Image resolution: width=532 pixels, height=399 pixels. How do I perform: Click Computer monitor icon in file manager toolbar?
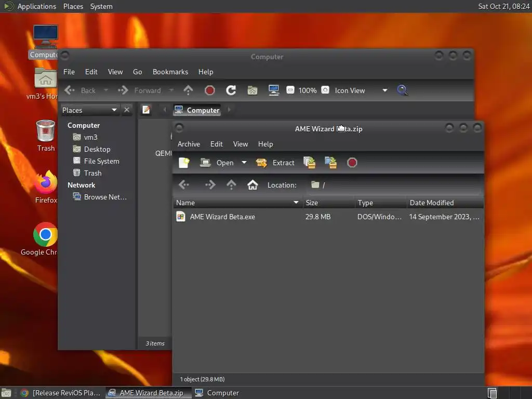(x=274, y=90)
